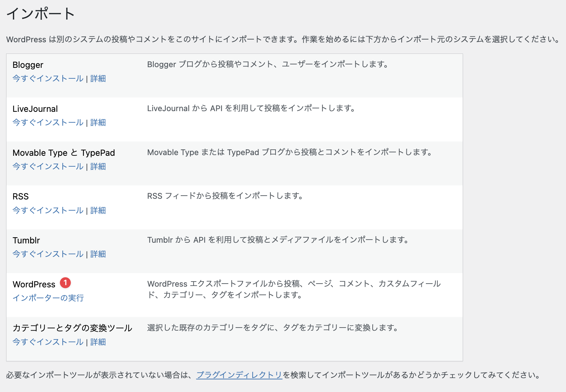
Task: Show details for Movable Type and TypePad
Action: point(98,166)
